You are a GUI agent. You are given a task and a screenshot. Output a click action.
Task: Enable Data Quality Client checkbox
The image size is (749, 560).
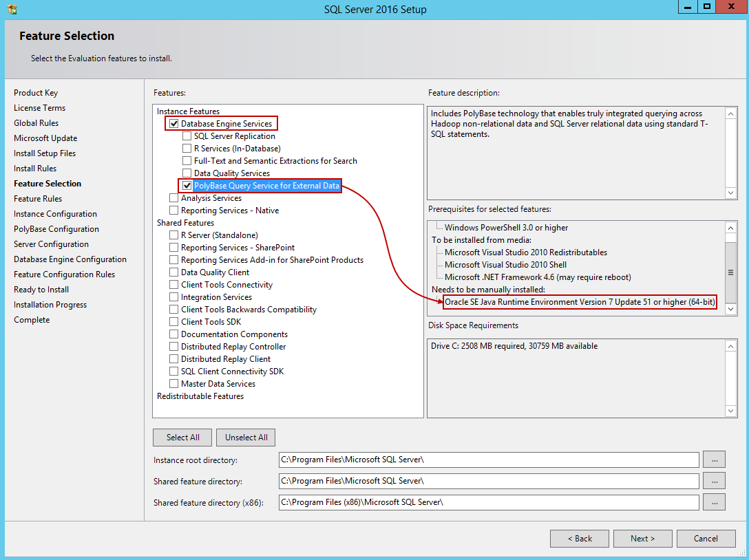pos(174,272)
